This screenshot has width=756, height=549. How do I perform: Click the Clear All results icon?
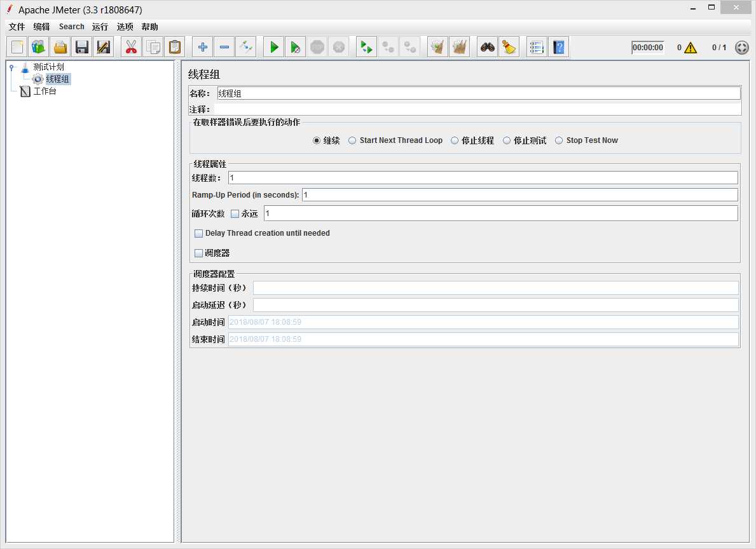point(460,47)
